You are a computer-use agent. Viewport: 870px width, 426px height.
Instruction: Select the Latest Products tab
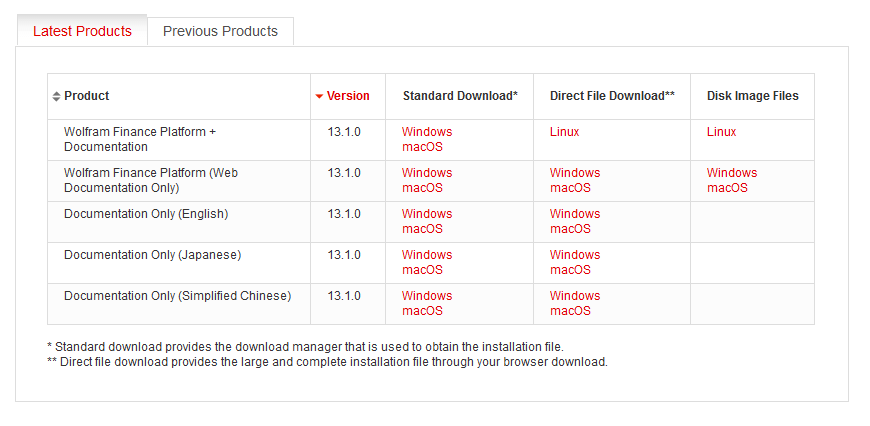tap(82, 31)
